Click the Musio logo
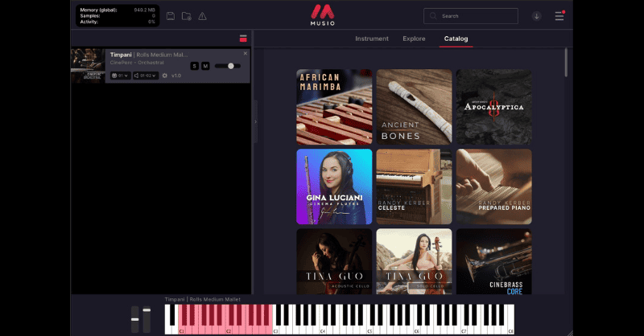 pos(323,15)
